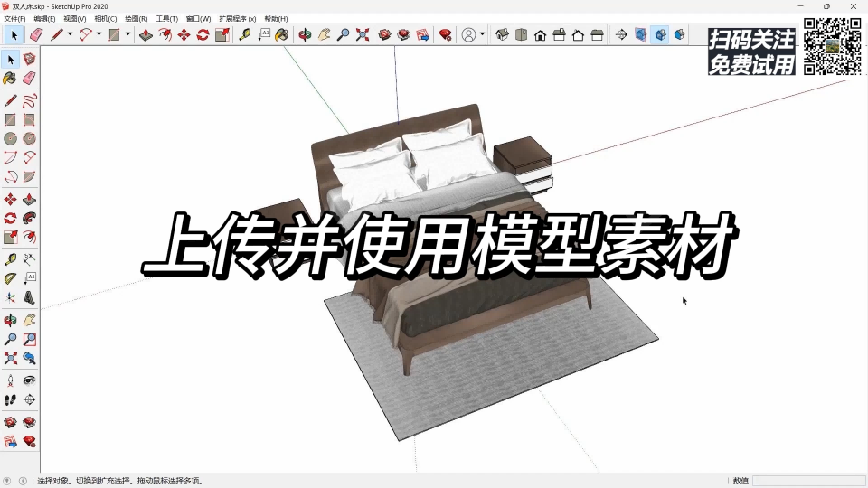Toggle Display Section Fill
This screenshot has width=868, height=488.
pyautogui.click(x=680, y=35)
